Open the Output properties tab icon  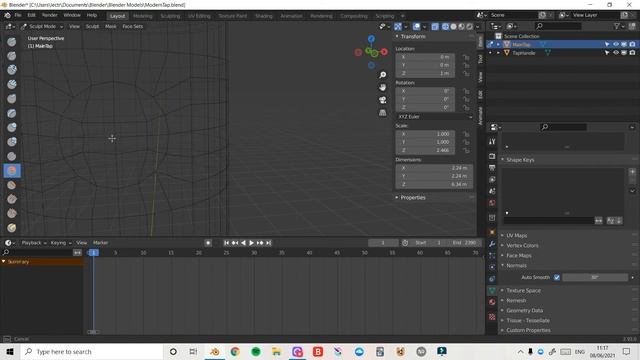(x=492, y=168)
